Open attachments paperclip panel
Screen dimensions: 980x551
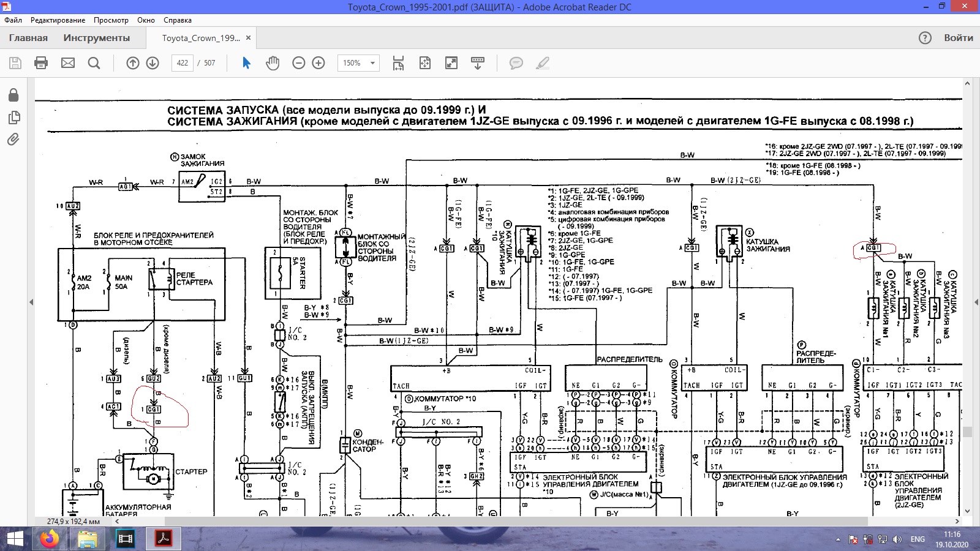(x=13, y=140)
